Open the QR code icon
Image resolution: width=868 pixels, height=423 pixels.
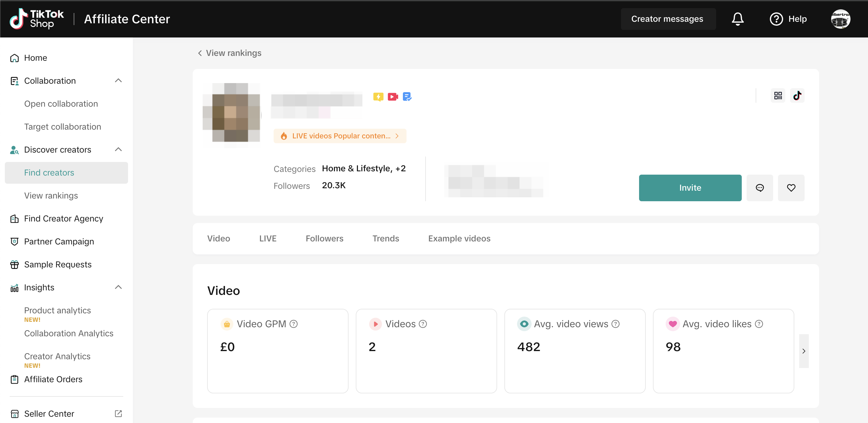coord(778,96)
